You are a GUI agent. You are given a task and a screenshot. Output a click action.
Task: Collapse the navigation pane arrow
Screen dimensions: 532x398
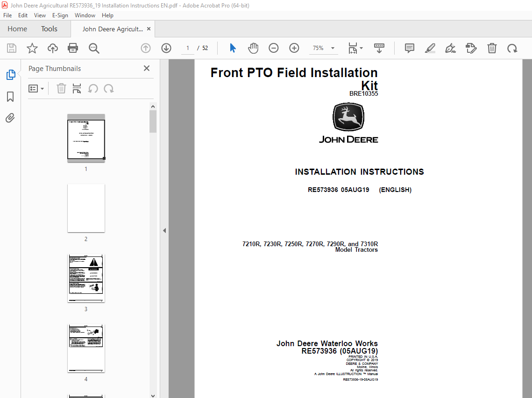(x=164, y=231)
